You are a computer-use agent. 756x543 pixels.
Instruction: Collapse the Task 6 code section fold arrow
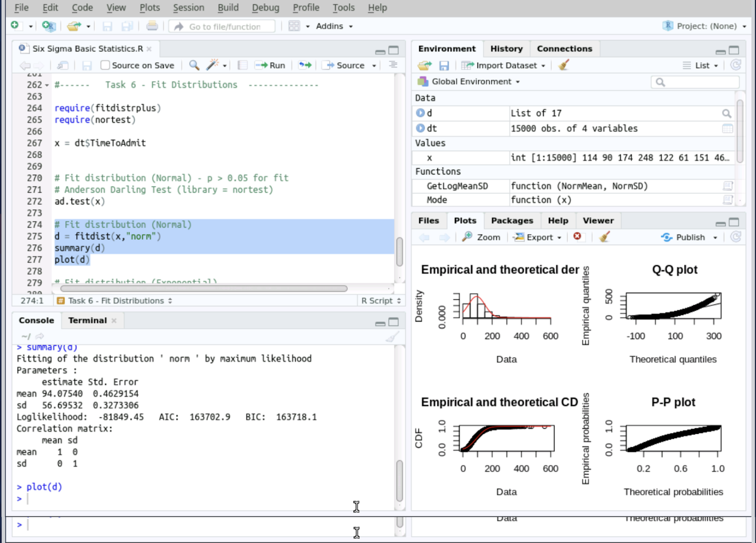coord(47,85)
